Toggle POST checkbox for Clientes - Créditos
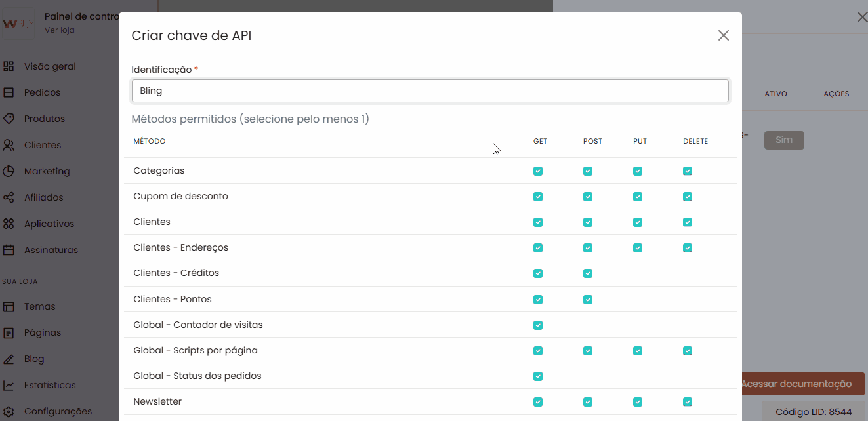This screenshot has width=868, height=421. coord(588,273)
